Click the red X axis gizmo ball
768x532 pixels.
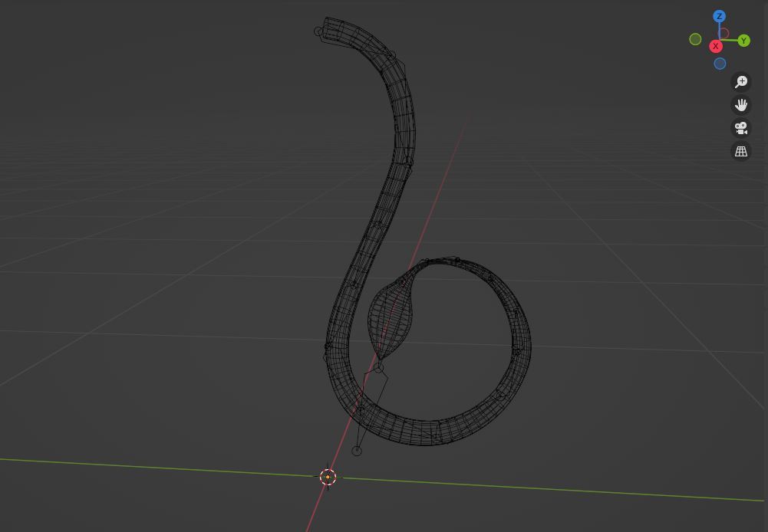pos(716,47)
